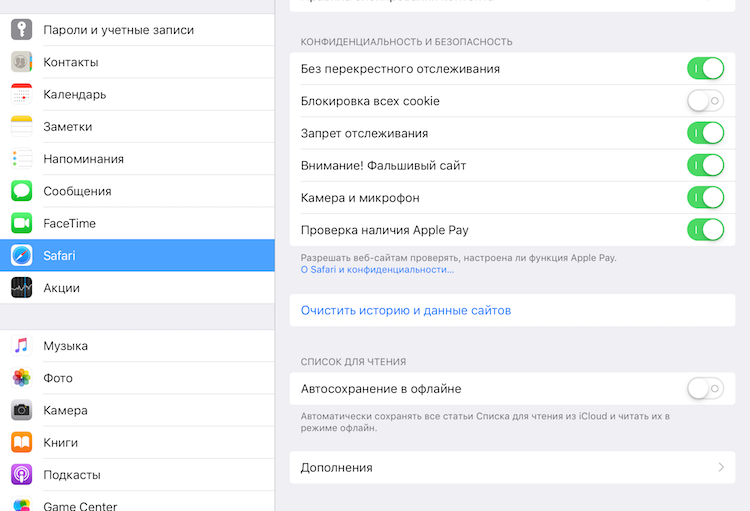Toggle Внимание! Фальшивый сайт switch
This screenshot has height=511, width=750.
coord(706,165)
